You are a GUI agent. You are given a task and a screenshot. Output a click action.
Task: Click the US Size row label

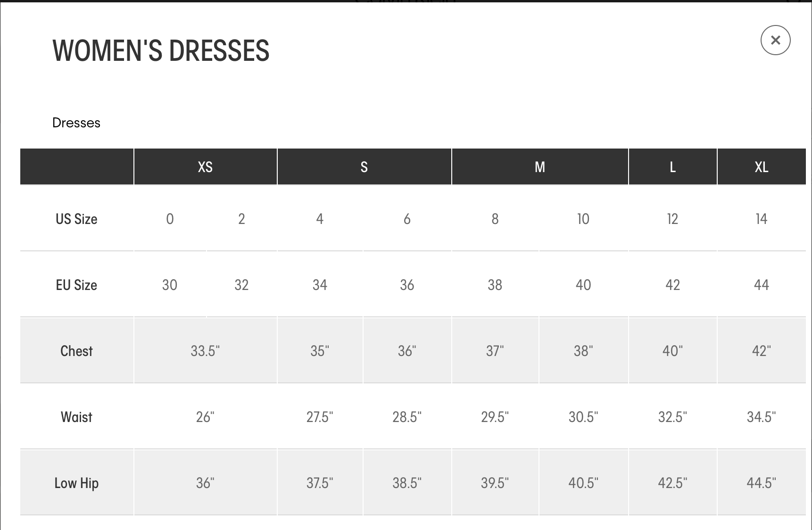click(76, 219)
